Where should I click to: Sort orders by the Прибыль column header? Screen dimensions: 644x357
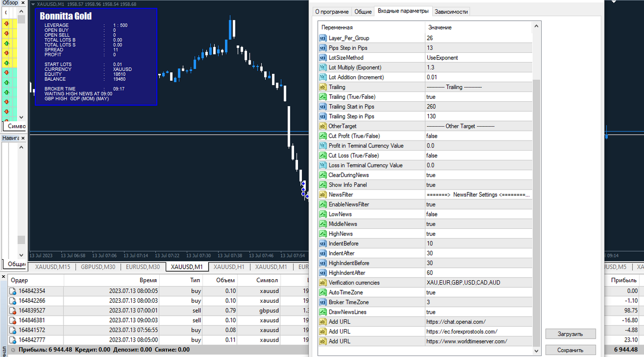624,280
